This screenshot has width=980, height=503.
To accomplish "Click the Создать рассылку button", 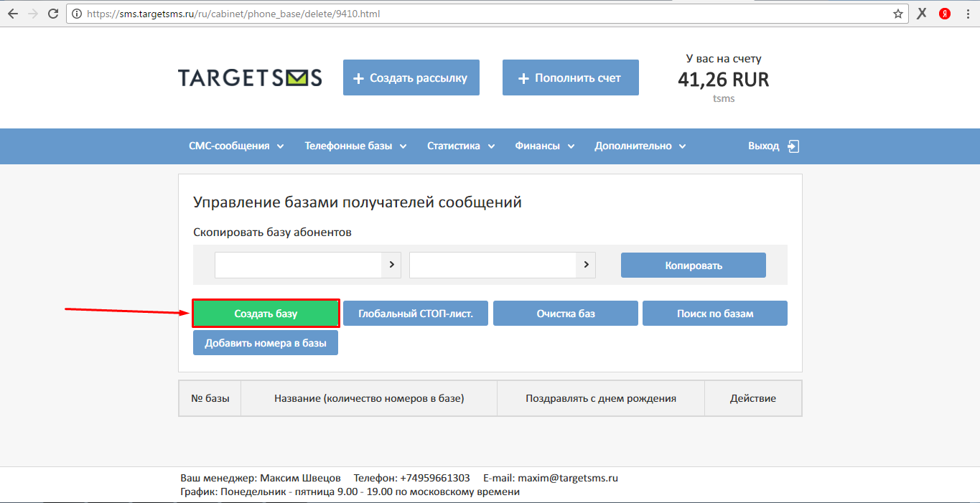I will click(x=411, y=77).
